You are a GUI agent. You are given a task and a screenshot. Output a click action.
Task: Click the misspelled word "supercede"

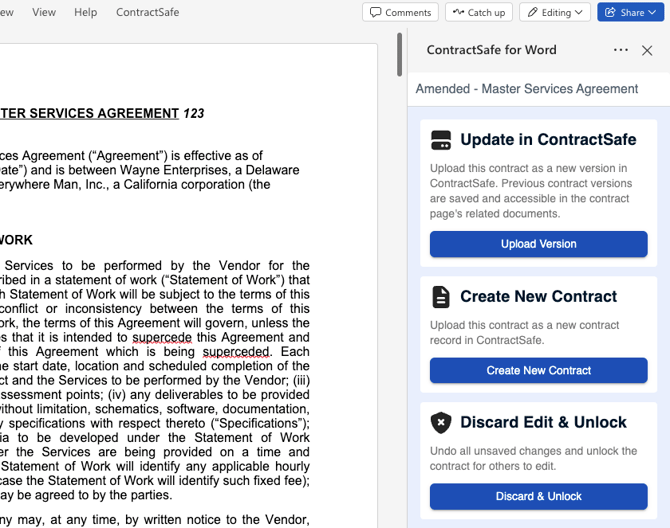162,337
